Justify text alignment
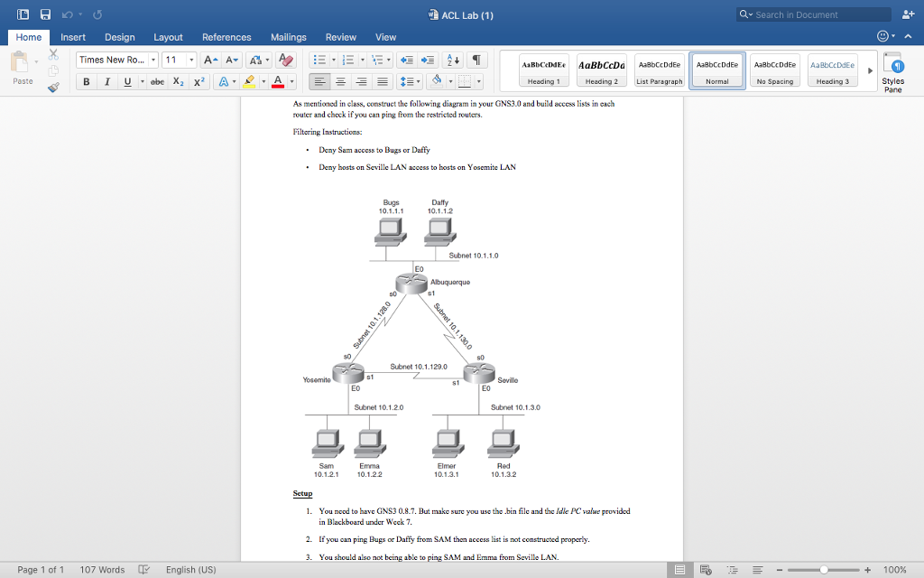 [383, 81]
